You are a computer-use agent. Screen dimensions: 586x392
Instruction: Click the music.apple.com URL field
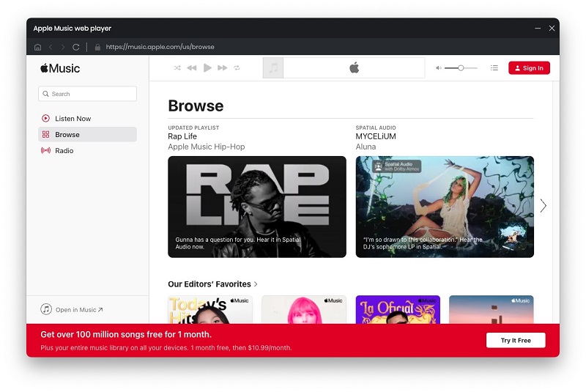[x=160, y=47]
